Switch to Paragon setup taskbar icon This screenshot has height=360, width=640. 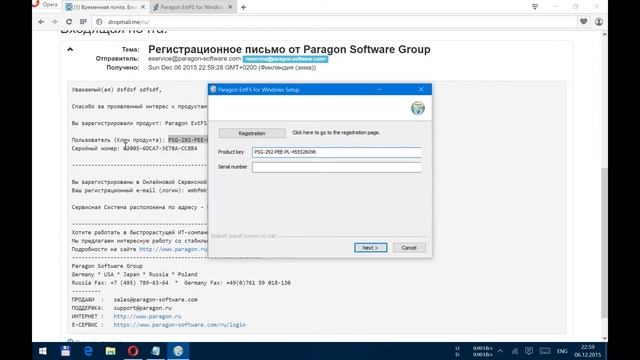[178, 351]
